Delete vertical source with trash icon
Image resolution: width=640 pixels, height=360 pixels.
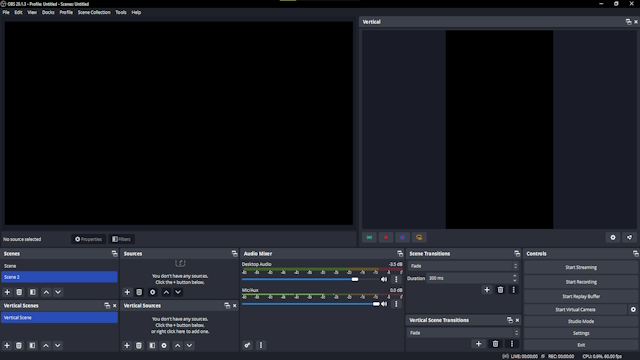139,346
